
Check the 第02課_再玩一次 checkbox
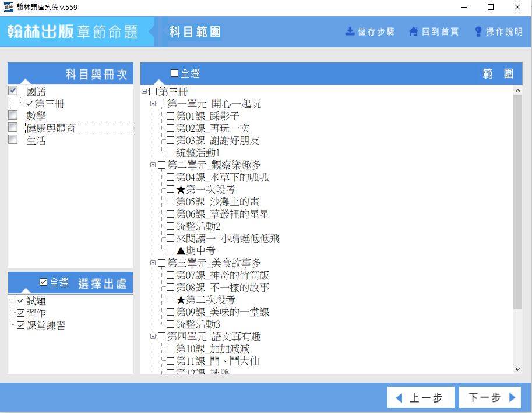point(170,128)
